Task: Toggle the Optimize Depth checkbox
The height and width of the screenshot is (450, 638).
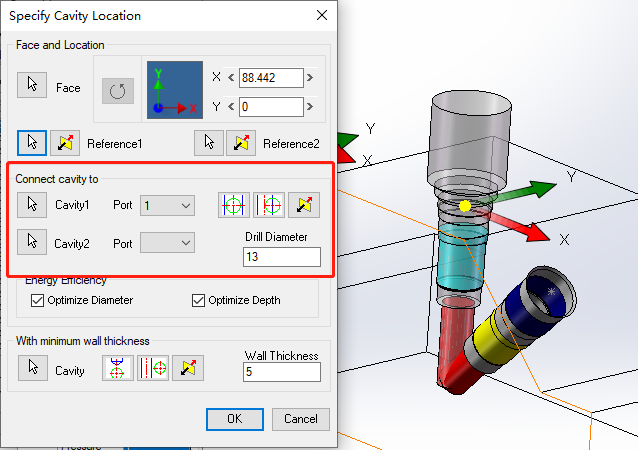Action: [198, 300]
